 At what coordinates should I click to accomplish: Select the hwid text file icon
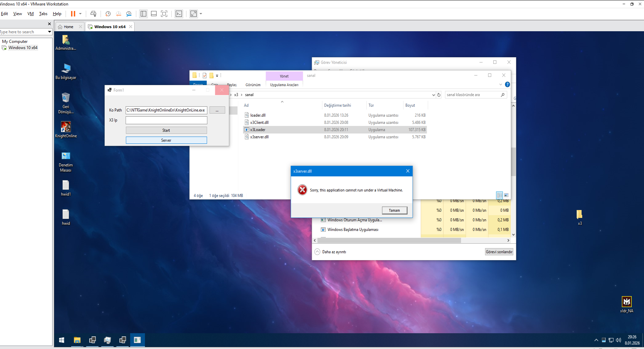click(66, 217)
